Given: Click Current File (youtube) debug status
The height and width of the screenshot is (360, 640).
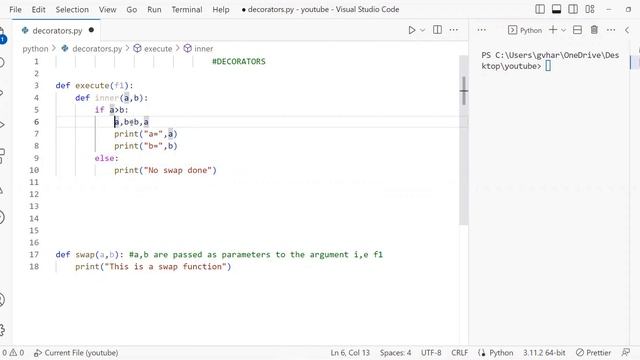Looking at the screenshot, I should pyautogui.click(x=76, y=353).
